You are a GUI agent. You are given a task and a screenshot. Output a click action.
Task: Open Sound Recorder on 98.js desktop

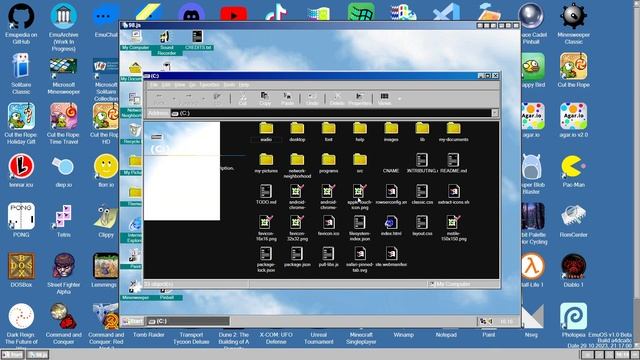pyautogui.click(x=167, y=43)
